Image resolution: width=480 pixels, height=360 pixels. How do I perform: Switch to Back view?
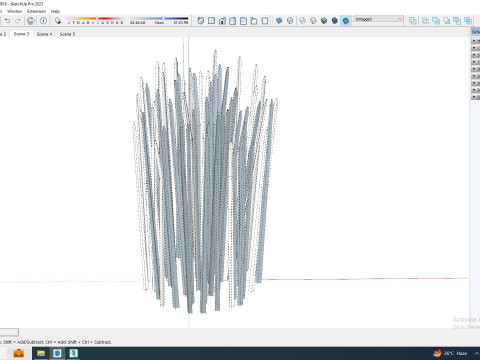pyautogui.click(x=243, y=21)
